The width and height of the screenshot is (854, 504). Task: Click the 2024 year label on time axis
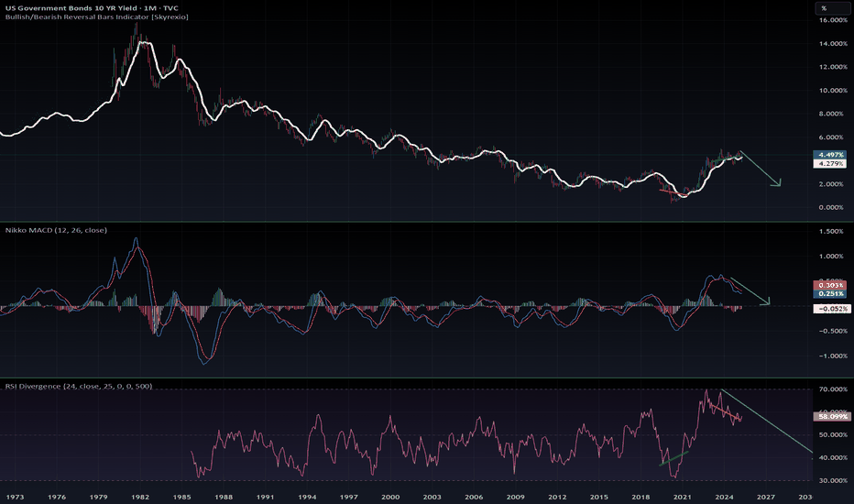tap(725, 497)
